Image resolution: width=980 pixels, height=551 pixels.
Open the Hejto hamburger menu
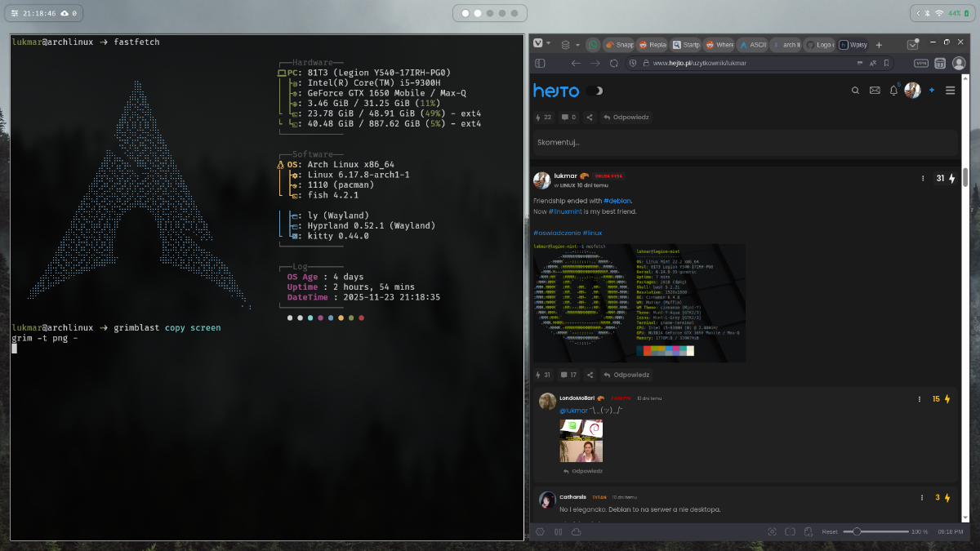coord(950,91)
